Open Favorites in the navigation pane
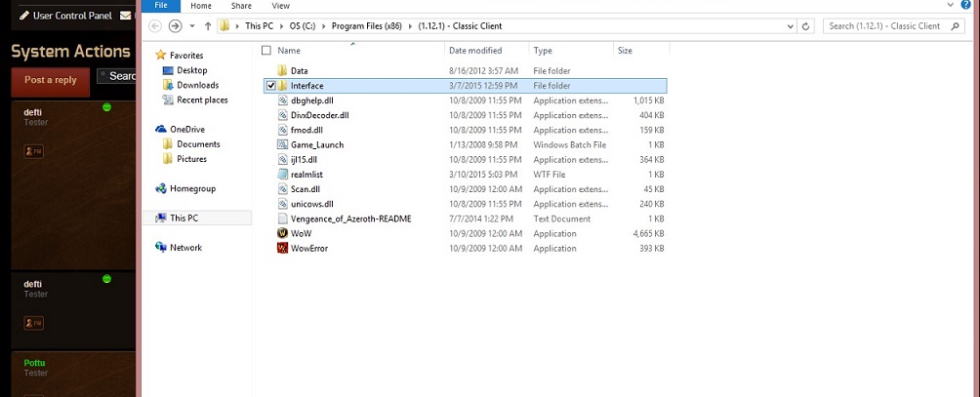Screen dimensions: 980x397 click(186, 55)
